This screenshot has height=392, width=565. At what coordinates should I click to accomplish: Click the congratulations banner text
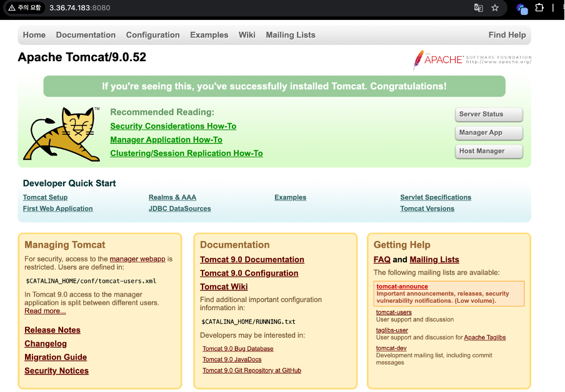point(274,86)
